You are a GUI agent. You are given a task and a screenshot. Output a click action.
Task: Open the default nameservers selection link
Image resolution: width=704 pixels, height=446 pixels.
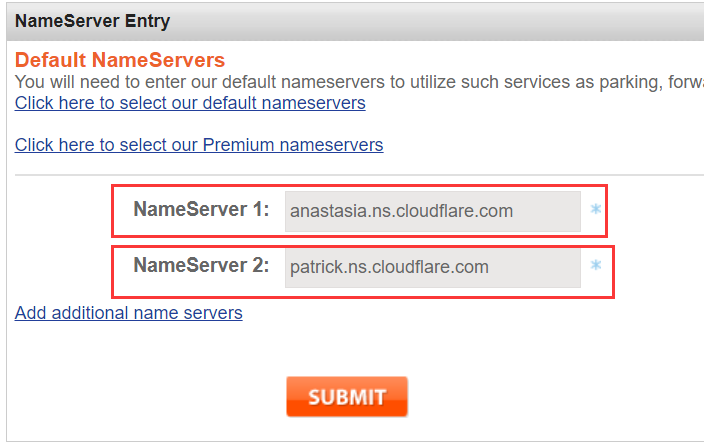click(x=190, y=103)
